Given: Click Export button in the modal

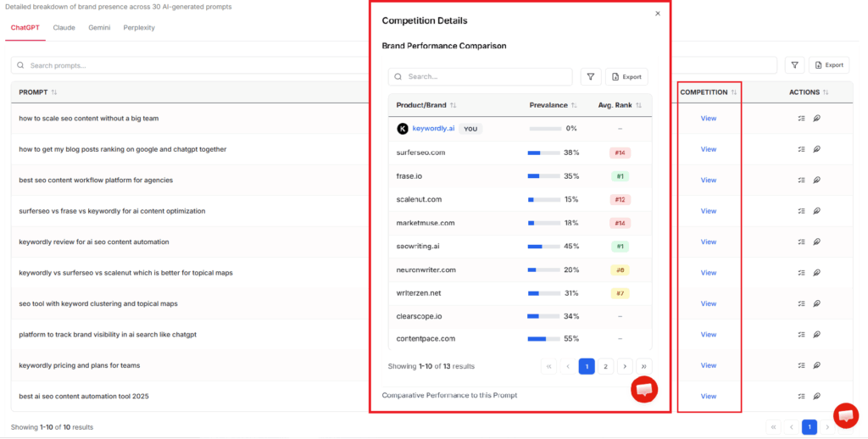Looking at the screenshot, I should click(x=626, y=77).
